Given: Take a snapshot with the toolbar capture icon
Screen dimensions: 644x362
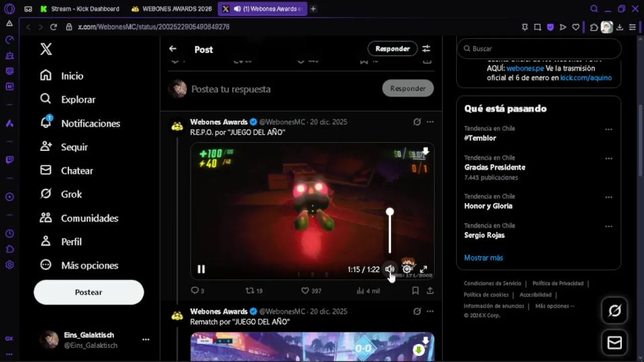Looking at the screenshot, I should (537, 27).
